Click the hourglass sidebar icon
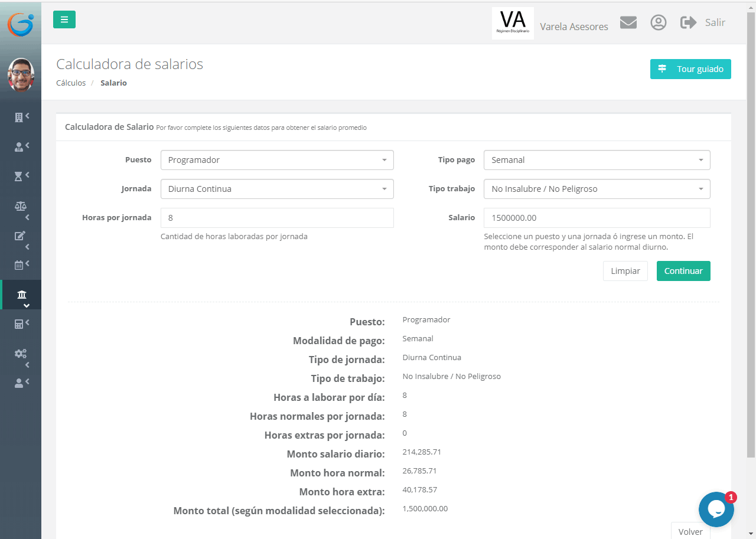Viewport: 756px width, 539px height. click(x=19, y=176)
